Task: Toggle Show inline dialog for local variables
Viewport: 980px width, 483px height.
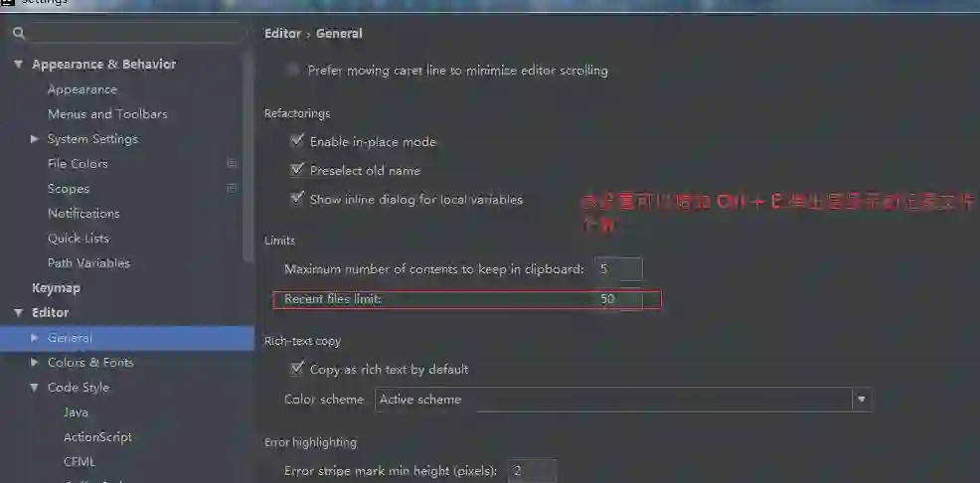Action: 297,199
